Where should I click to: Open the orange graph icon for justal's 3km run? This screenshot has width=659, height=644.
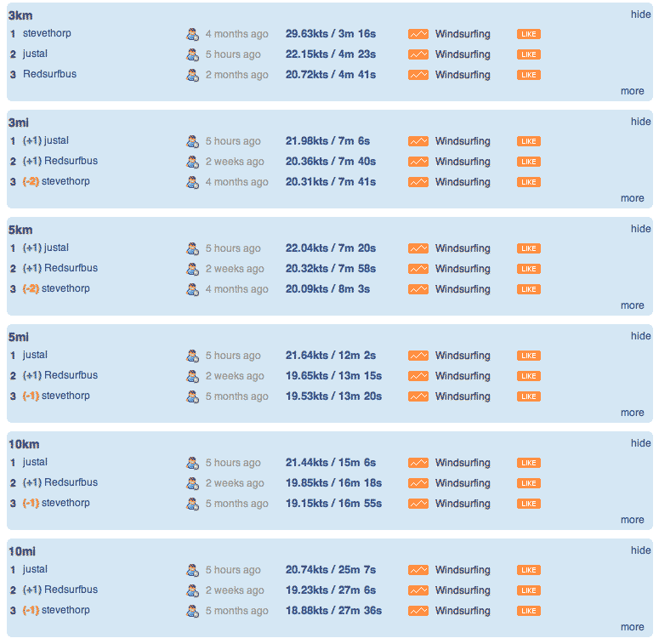coord(418,54)
